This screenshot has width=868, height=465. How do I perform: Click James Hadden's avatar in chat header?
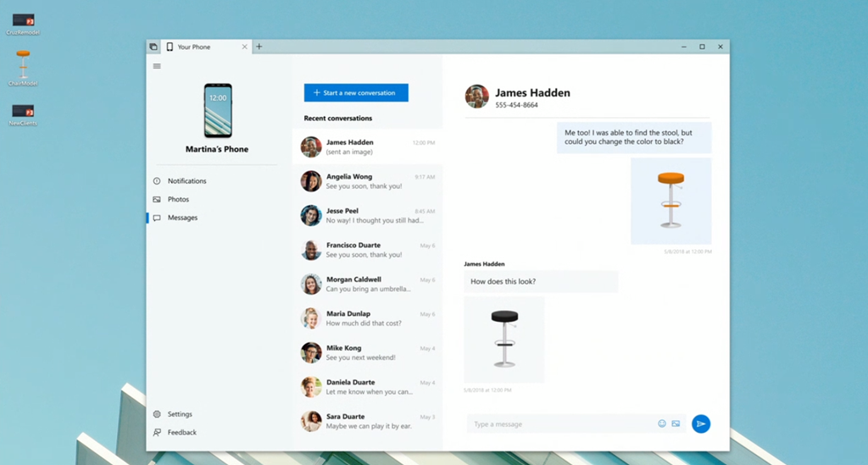tap(476, 97)
